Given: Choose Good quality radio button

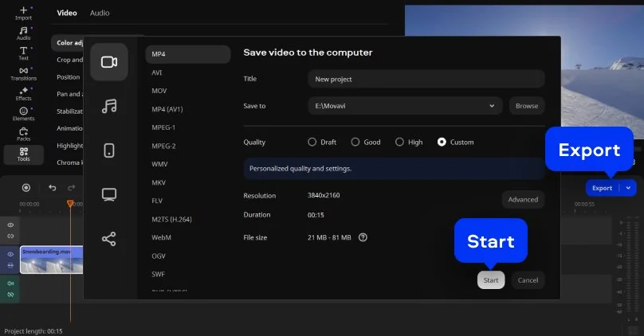Looking at the screenshot, I should click(355, 143).
